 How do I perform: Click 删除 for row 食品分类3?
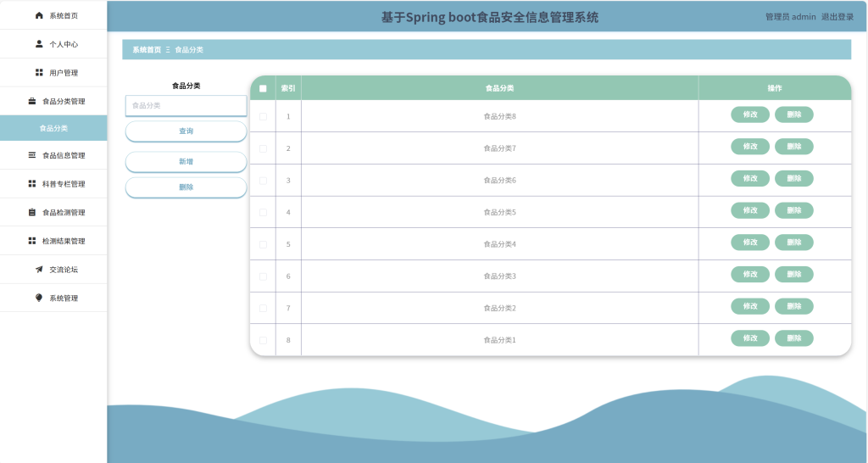[x=793, y=274]
